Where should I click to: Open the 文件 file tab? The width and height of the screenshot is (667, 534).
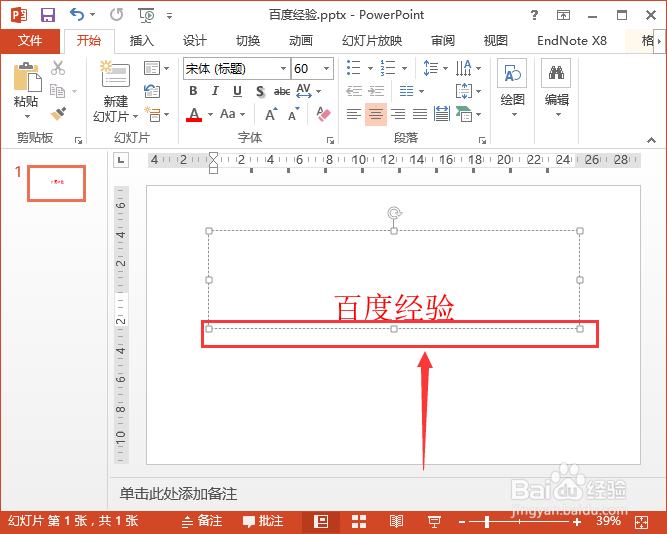tap(30, 41)
